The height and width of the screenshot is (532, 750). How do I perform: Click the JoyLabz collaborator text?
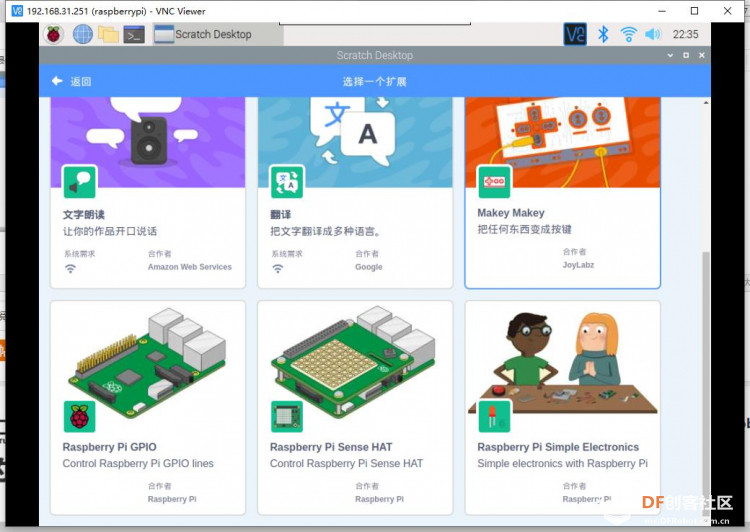[578, 265]
